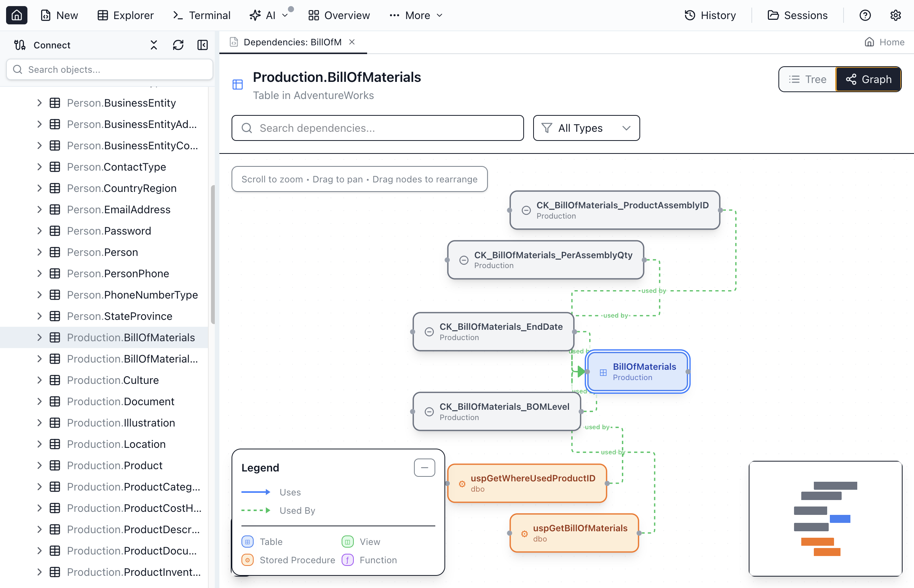914x588 pixels.
Task: Refresh the Connect object explorer
Action: 178,45
